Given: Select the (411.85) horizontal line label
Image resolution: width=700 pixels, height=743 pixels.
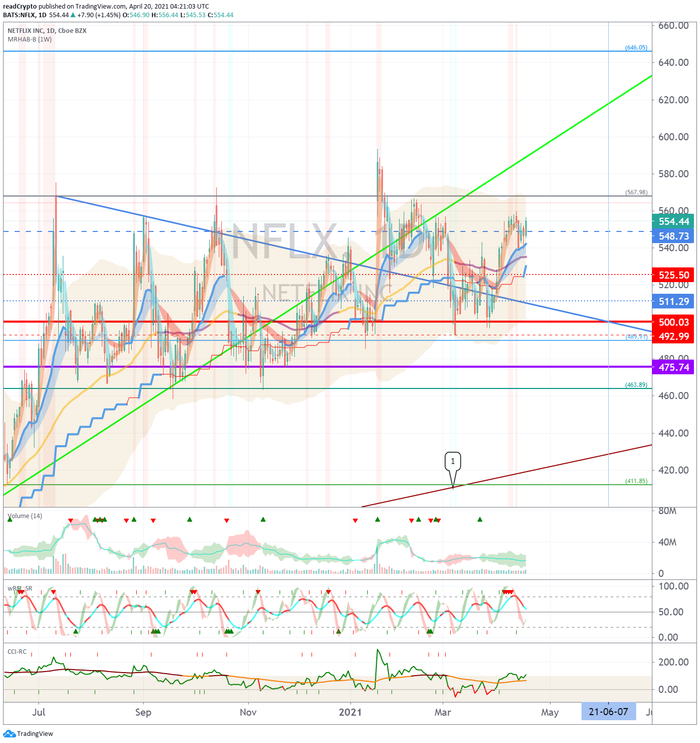Looking at the screenshot, I should click(x=636, y=481).
